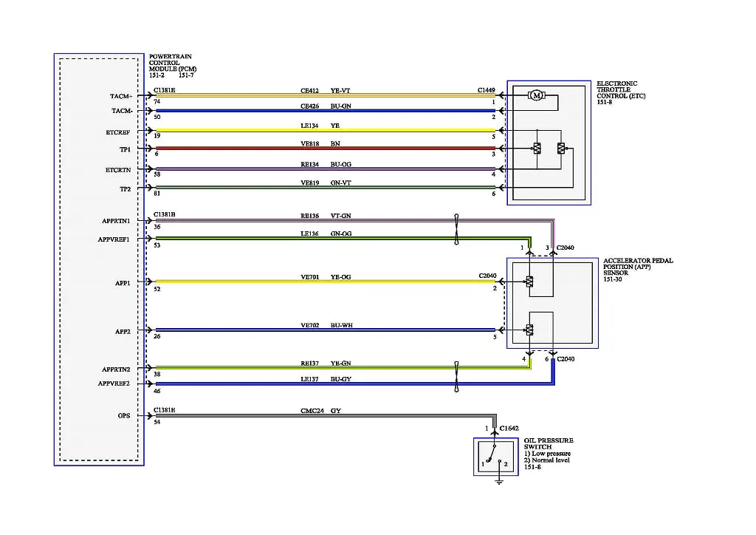The image size is (756, 535).
Task: Click wire color code BN
Action: [x=335, y=144]
